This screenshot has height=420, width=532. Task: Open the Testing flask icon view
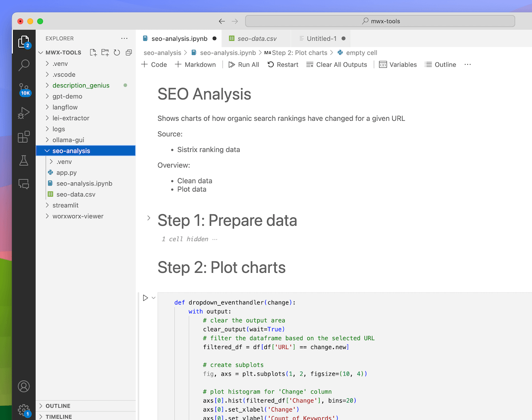point(24,161)
